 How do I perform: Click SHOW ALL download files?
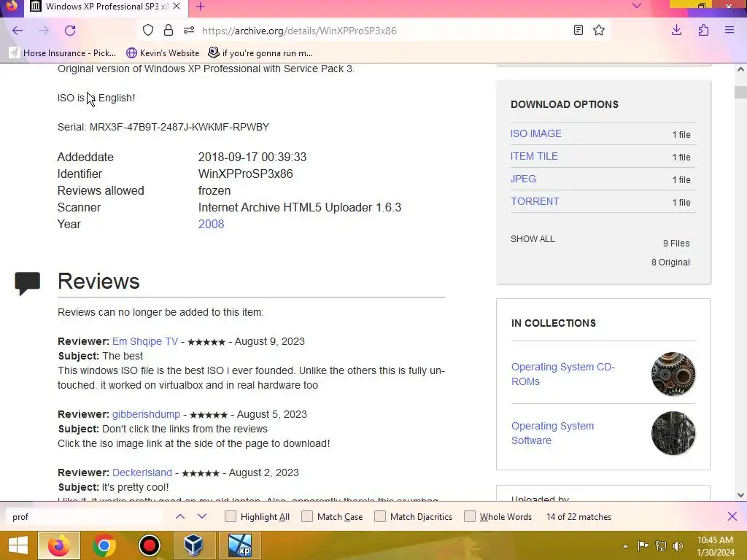click(533, 239)
